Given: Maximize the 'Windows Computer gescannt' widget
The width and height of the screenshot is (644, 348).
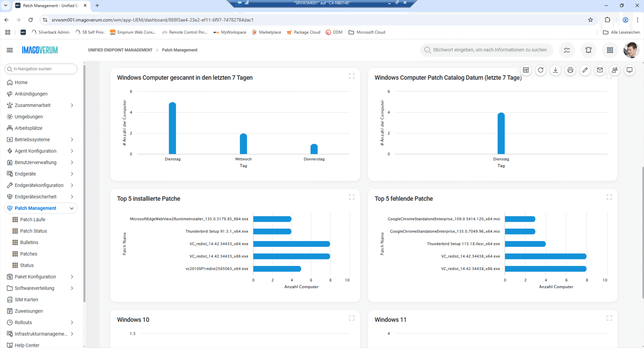Looking at the screenshot, I should pos(352,76).
